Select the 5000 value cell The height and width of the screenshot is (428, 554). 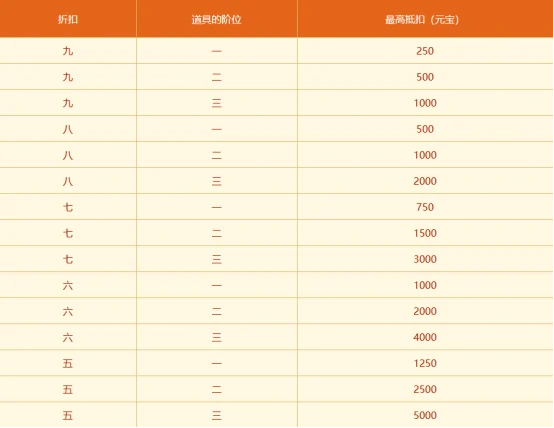pyautogui.click(x=425, y=415)
